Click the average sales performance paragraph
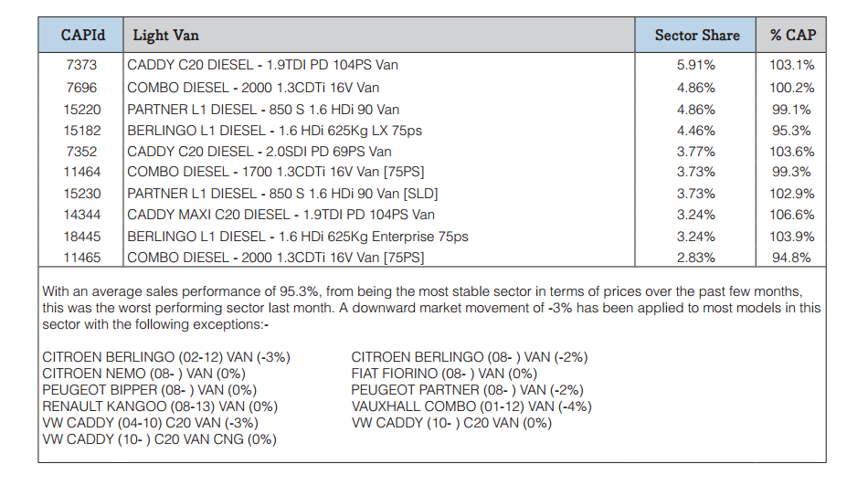Viewport: 868px width, 485px height. [x=432, y=308]
